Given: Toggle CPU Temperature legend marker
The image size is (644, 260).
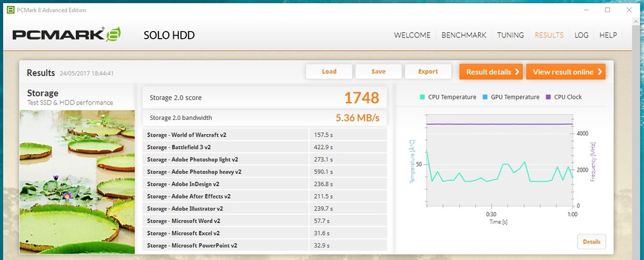Looking at the screenshot, I should 422,97.
